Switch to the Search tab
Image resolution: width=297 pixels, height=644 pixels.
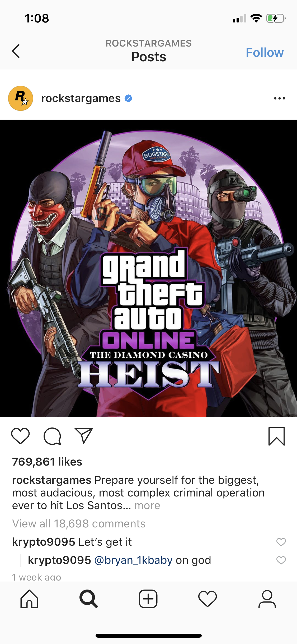point(89,599)
